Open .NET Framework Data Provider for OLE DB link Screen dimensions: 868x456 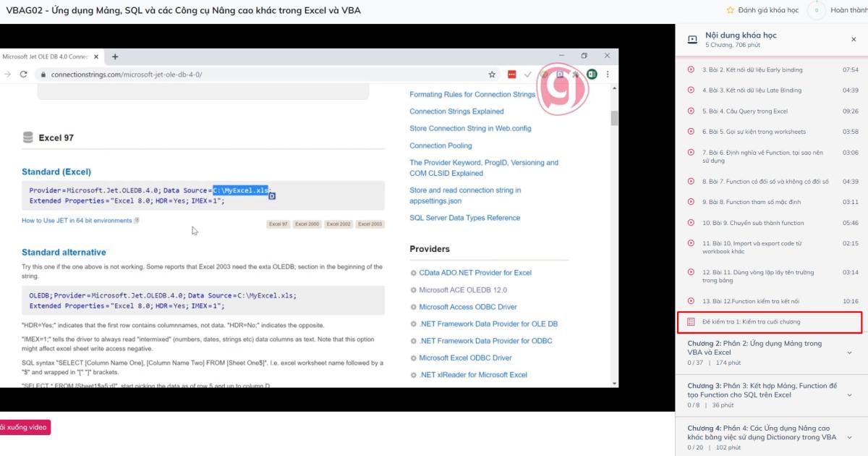pyautogui.click(x=488, y=324)
